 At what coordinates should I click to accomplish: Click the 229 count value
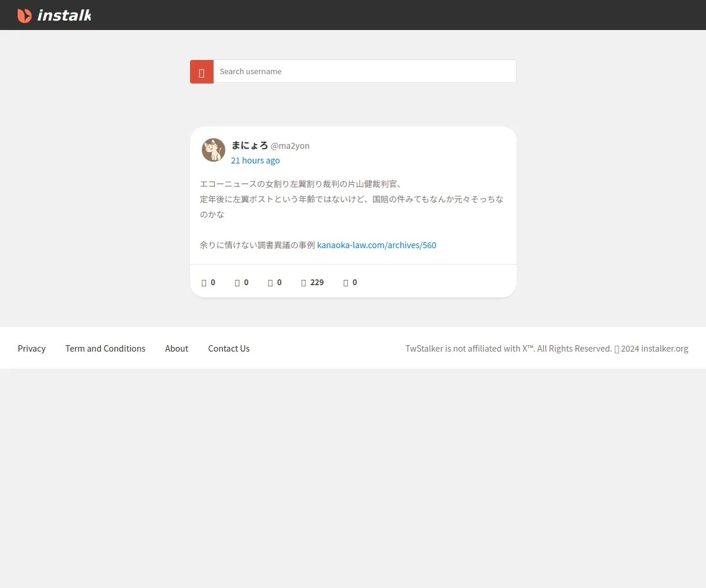tap(317, 282)
